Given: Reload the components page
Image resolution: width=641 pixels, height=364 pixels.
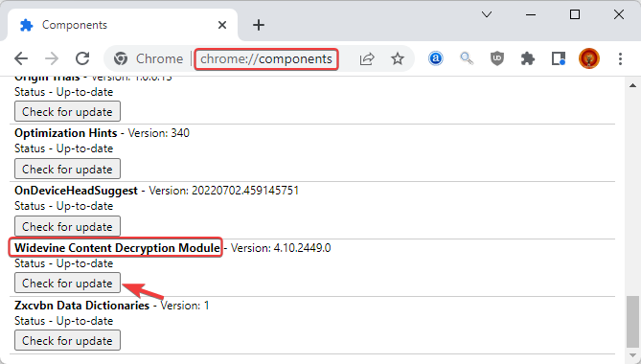Looking at the screenshot, I should click(x=82, y=58).
